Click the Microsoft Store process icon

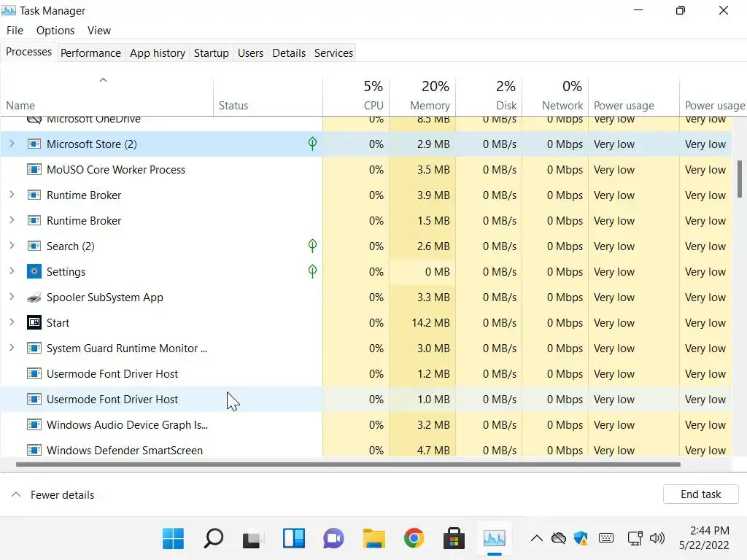(x=34, y=144)
